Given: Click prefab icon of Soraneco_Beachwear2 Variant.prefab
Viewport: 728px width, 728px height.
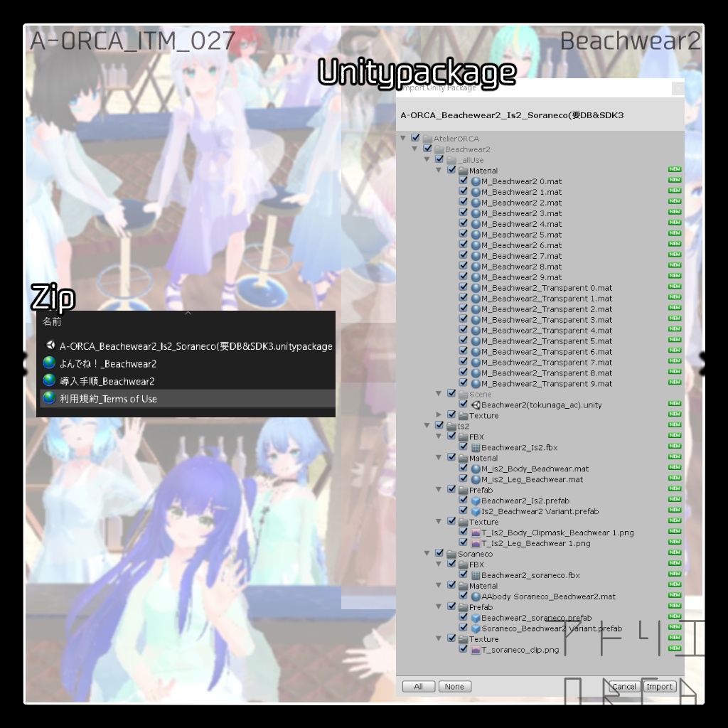Looking at the screenshot, I should click(476, 628).
